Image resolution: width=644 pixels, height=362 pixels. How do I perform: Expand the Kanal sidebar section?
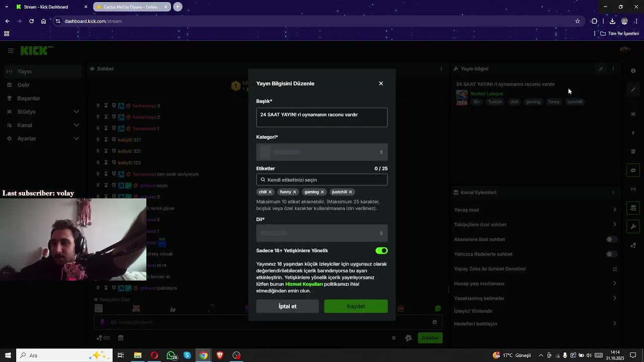(43, 125)
